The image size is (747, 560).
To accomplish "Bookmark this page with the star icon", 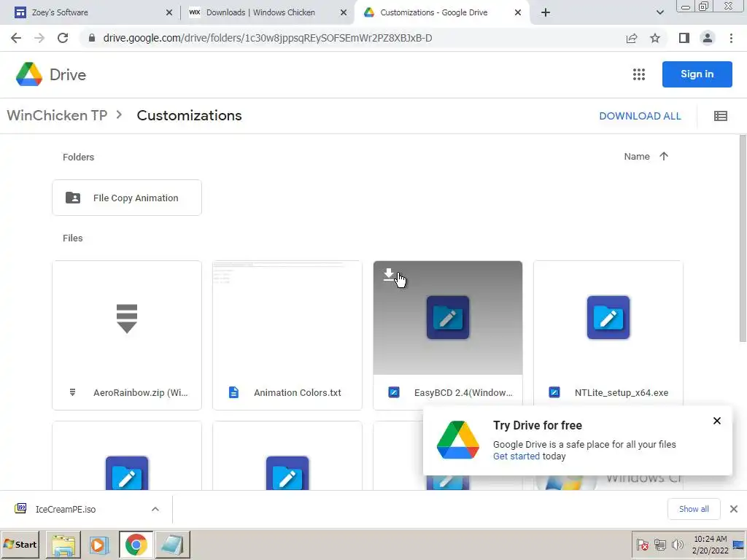I will [655, 38].
